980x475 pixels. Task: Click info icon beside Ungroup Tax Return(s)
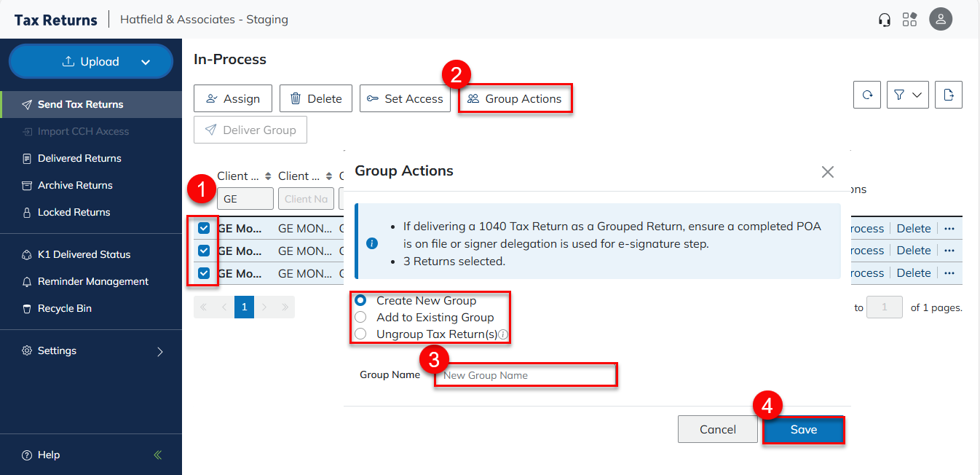pos(503,335)
